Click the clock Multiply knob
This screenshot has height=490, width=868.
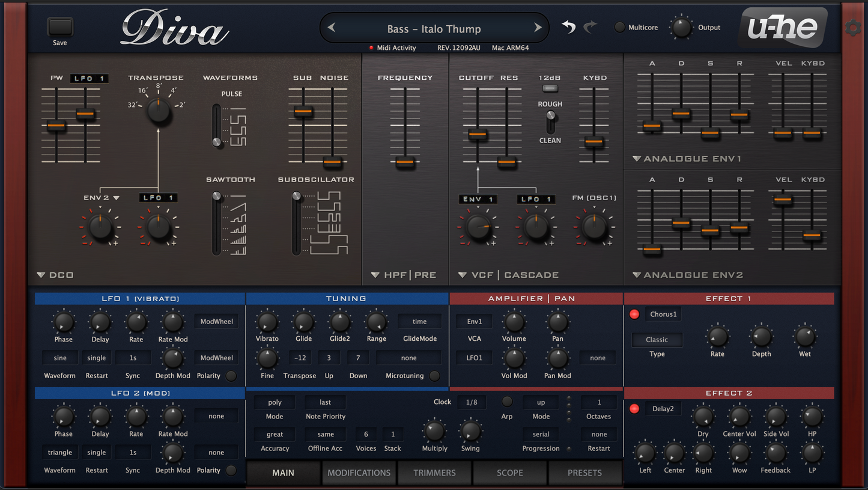[434, 431]
